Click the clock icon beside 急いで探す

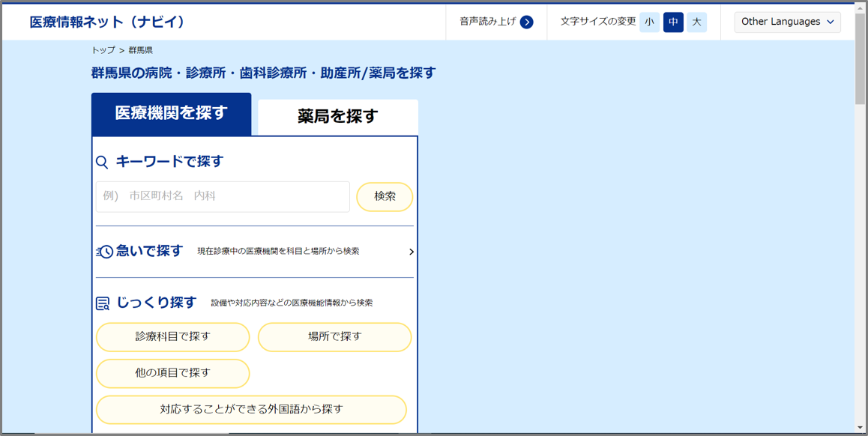coord(105,252)
